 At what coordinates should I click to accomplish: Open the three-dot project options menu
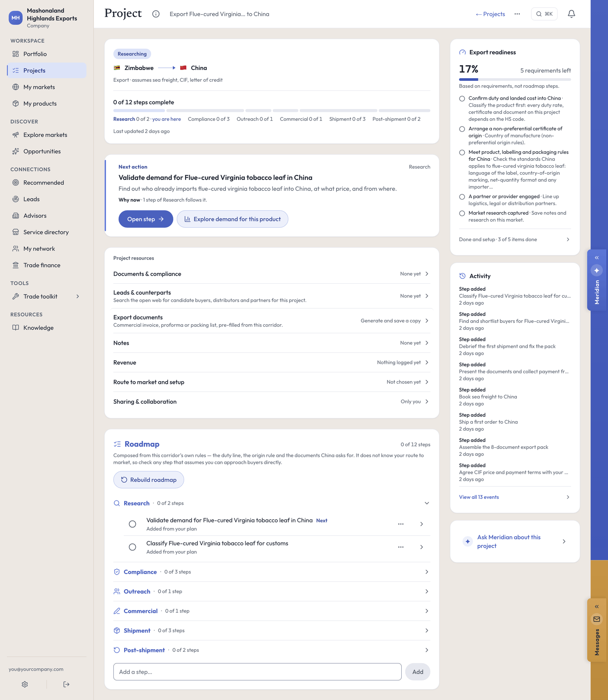click(517, 14)
